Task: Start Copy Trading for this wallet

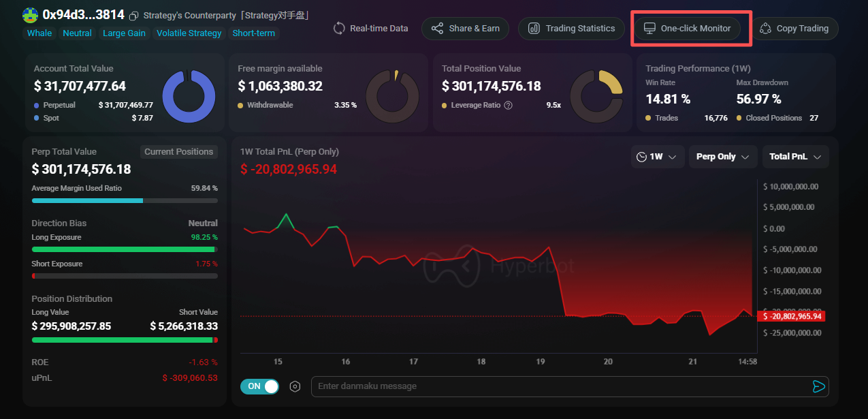Action: coord(794,29)
